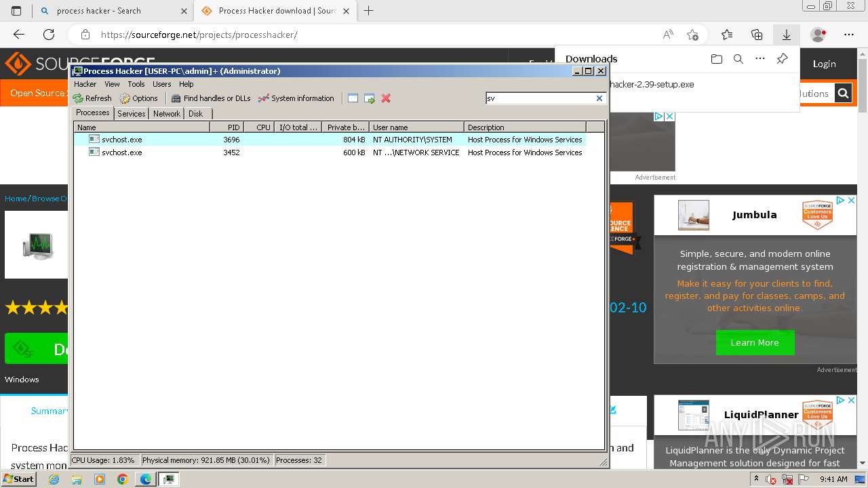Open the Users menu
This screenshot has height=488, width=868.
[x=162, y=84]
